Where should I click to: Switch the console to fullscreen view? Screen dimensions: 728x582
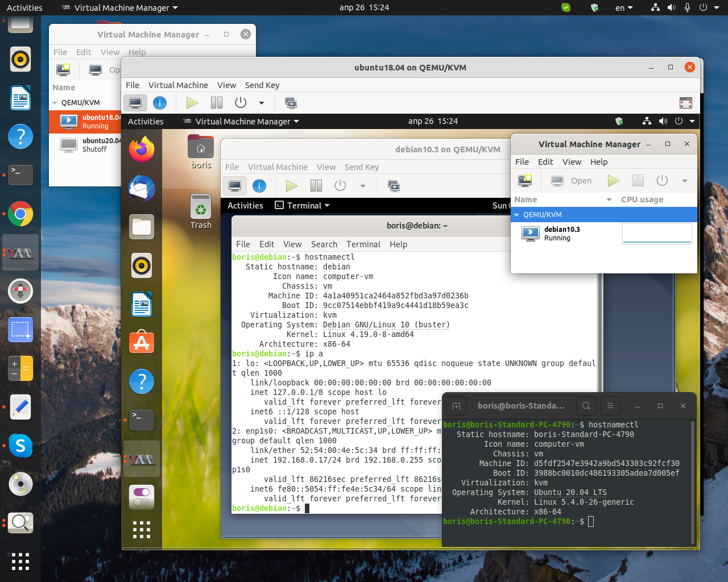(x=686, y=103)
